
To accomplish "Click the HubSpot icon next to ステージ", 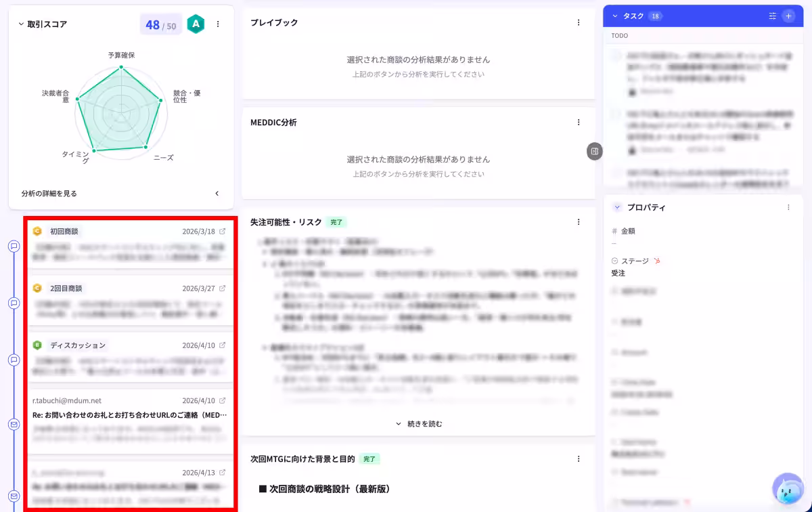I will coord(657,261).
